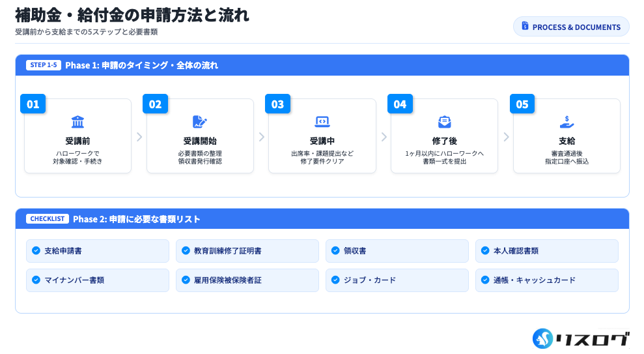644x354 pixels.
Task: Click the 05 step number badge
Action: pyautogui.click(x=522, y=104)
